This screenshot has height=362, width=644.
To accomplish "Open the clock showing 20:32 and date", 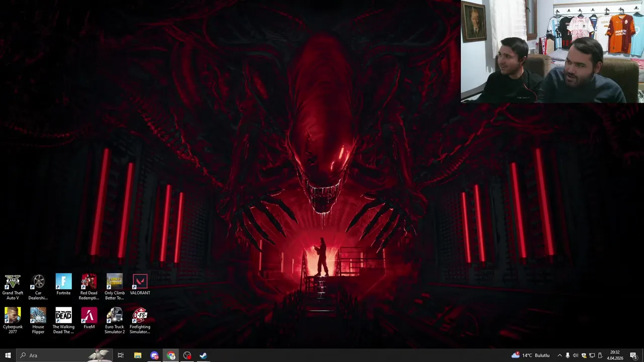I will click(x=615, y=355).
